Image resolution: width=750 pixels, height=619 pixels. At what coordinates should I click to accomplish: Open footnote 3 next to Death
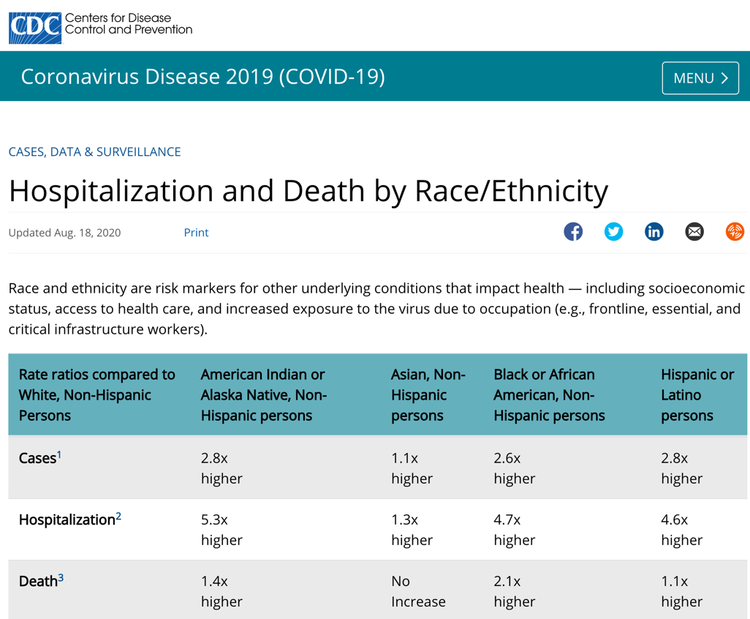click(x=60, y=577)
